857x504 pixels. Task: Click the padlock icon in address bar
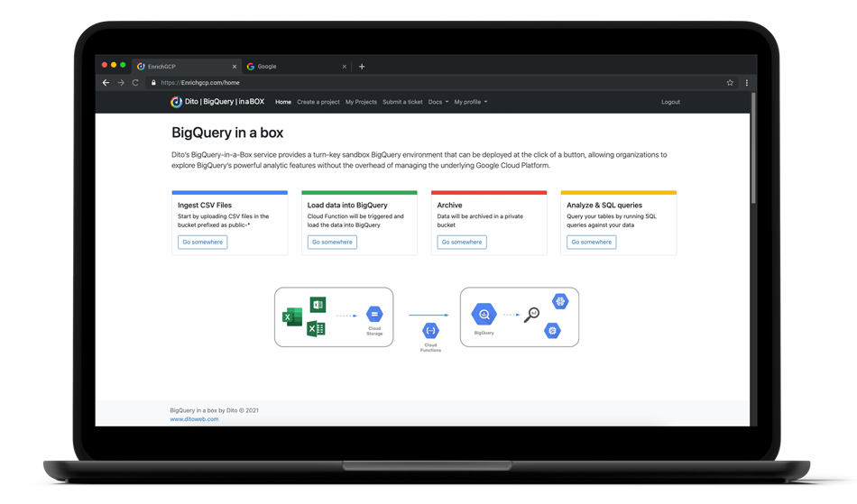pos(153,82)
